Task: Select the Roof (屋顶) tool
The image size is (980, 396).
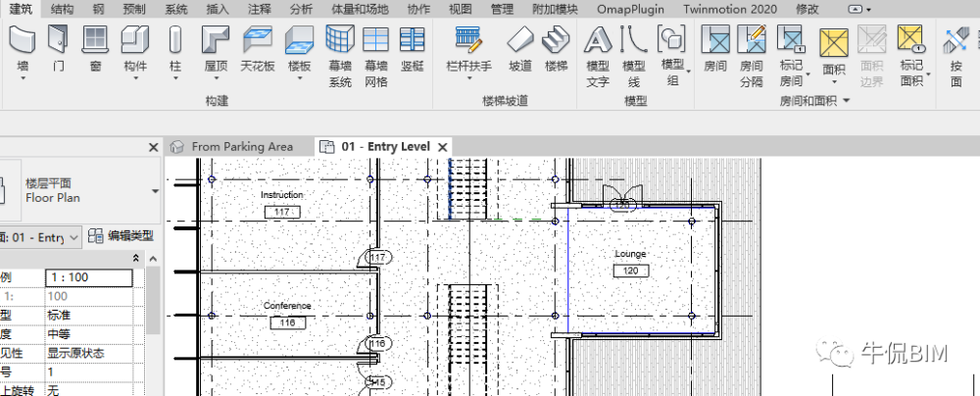Action: tap(216, 49)
